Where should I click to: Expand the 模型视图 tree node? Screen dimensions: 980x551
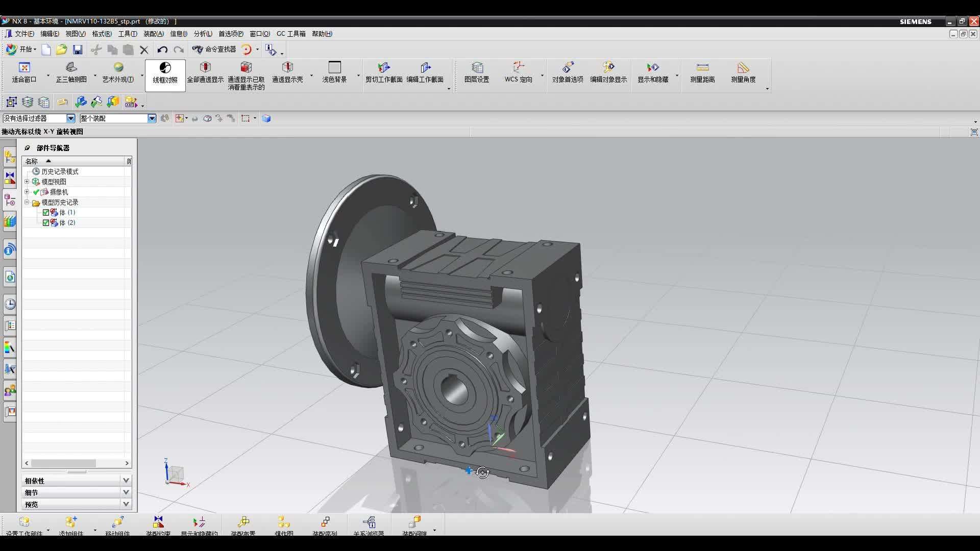pos(27,181)
